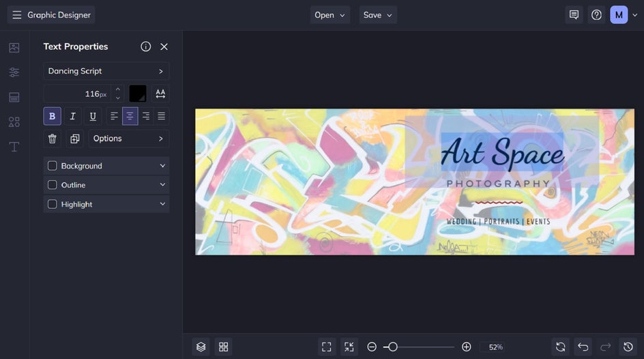Zoom in with plus button
The height and width of the screenshot is (359, 644).
pos(466,347)
